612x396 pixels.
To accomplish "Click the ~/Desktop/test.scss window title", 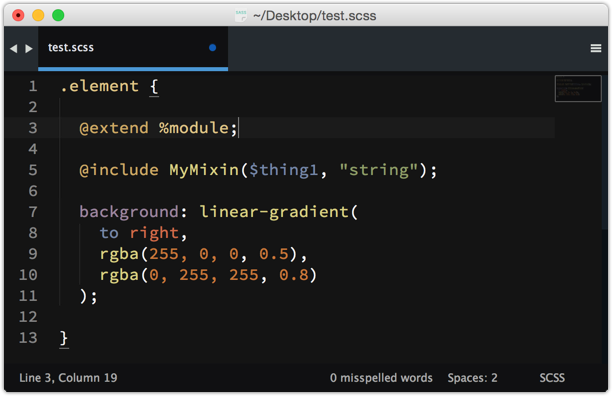I will 315,16.
